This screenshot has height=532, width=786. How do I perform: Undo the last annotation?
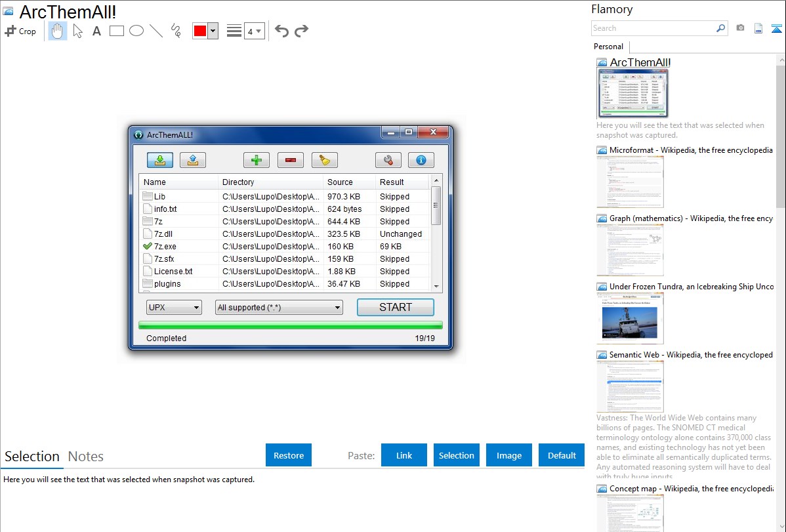281,31
